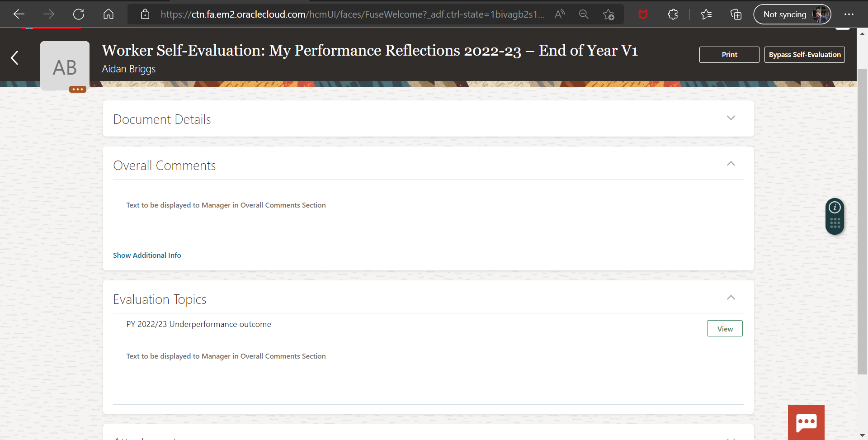Image resolution: width=868 pixels, height=440 pixels.
Task: Click Bypass Self-Evaluation
Action: [805, 54]
